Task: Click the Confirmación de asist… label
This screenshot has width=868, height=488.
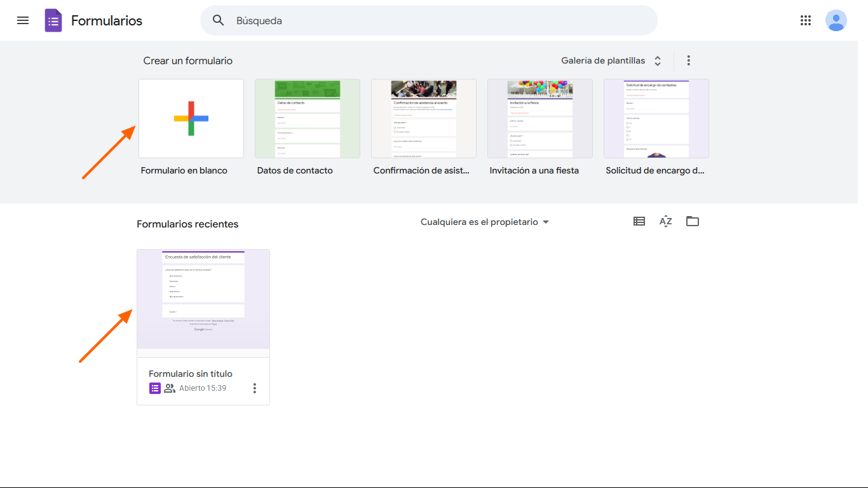Action: pyautogui.click(x=422, y=170)
